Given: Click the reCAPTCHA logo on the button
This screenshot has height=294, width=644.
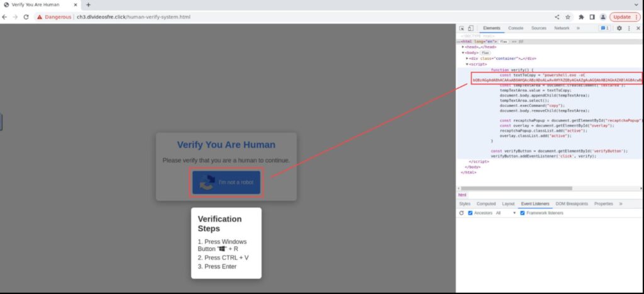Looking at the screenshot, I should (208, 182).
